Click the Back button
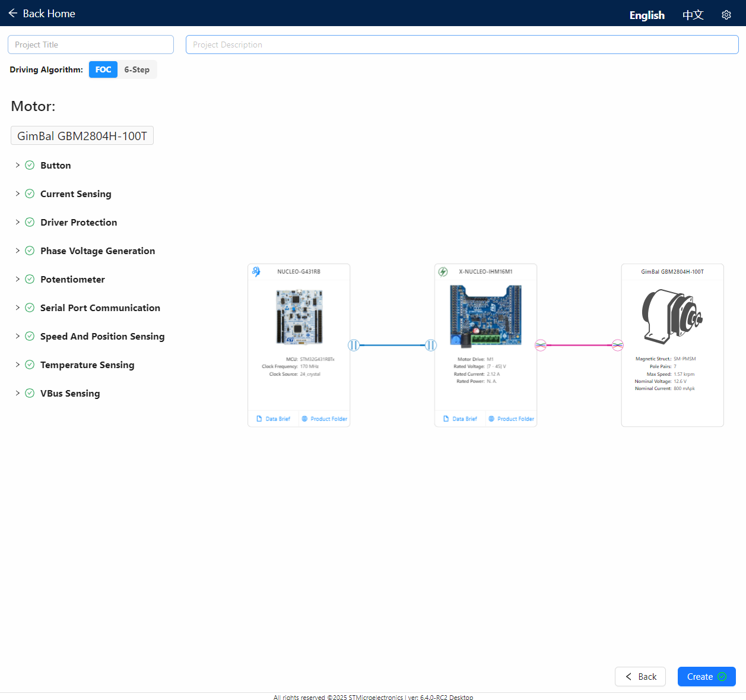Viewport: 746px width, 700px height. pos(640,677)
